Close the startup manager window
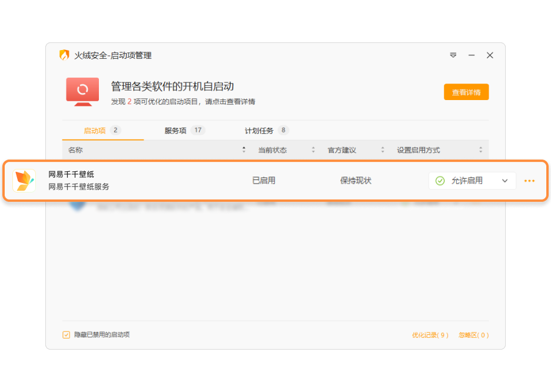Screen dimensions: 551x392 pos(490,55)
